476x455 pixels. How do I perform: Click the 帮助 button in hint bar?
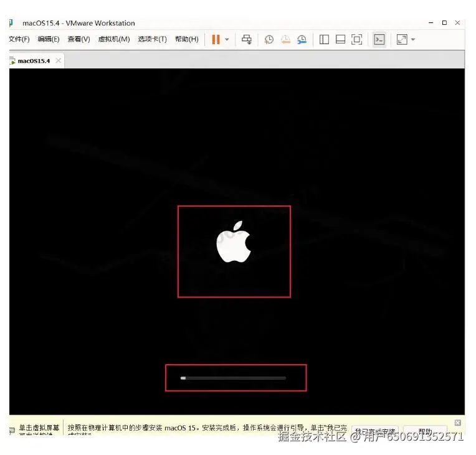[x=425, y=431]
